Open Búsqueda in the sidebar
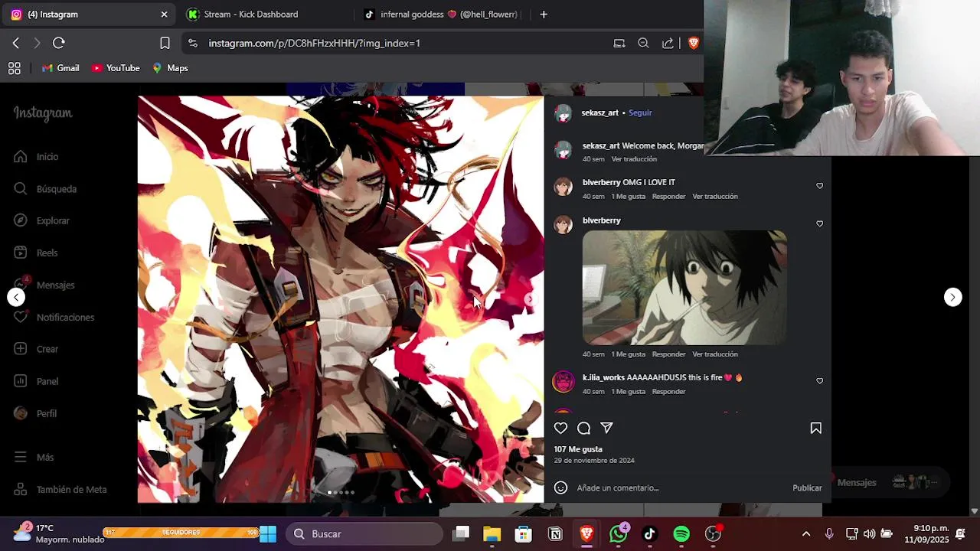The height and width of the screenshot is (551, 980). point(45,188)
